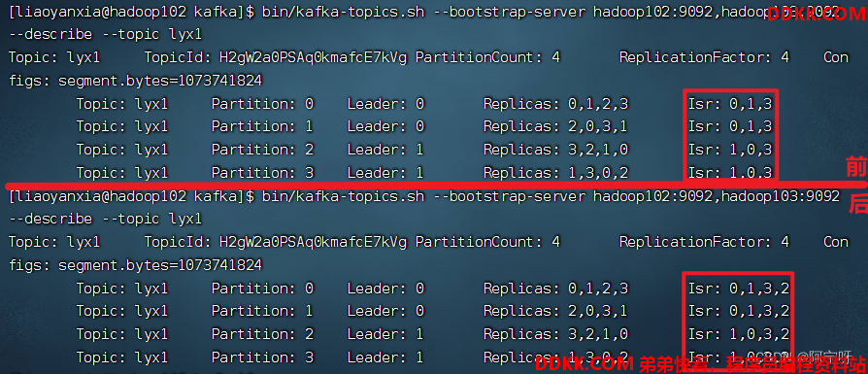Select '--describe --topic lyx1' under the first command
Image resolution: width=868 pixels, height=374 pixels.
(105, 35)
